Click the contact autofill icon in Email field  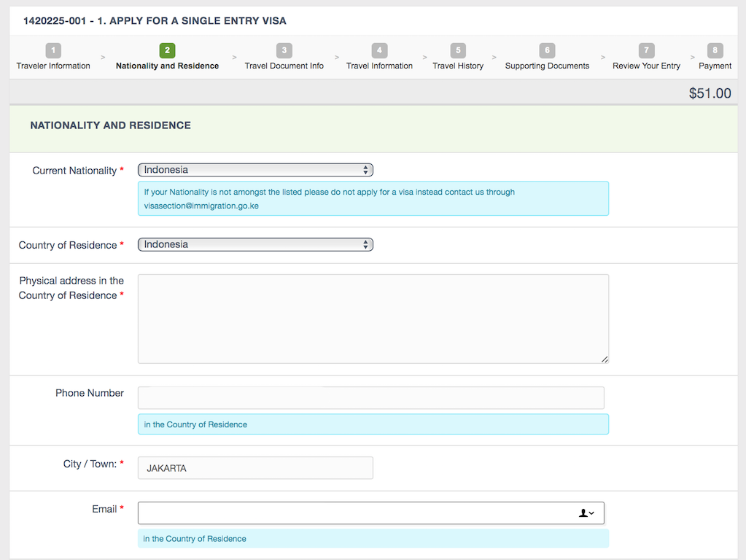pos(586,513)
